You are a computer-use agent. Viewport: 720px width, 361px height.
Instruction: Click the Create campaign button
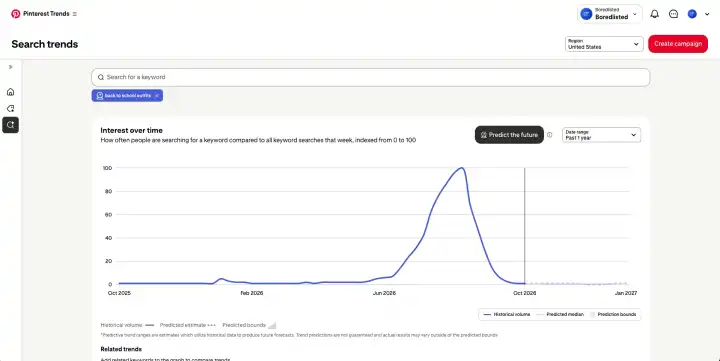[x=678, y=44]
